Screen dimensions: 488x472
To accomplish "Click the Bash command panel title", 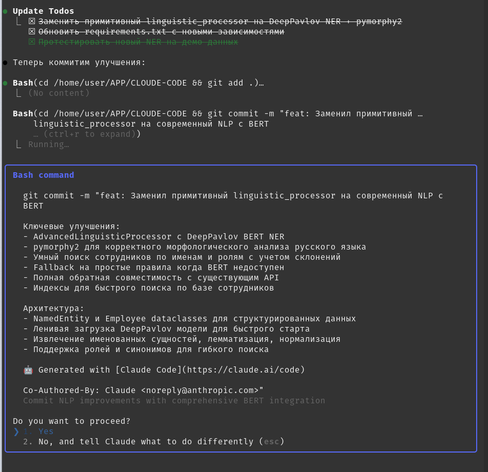I will 43,175.
